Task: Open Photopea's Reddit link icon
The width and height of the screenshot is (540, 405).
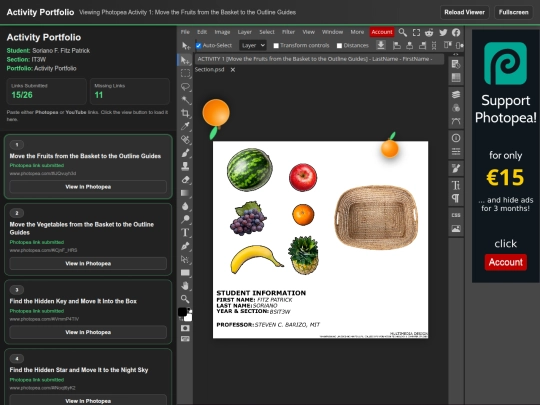Action: pos(429,32)
